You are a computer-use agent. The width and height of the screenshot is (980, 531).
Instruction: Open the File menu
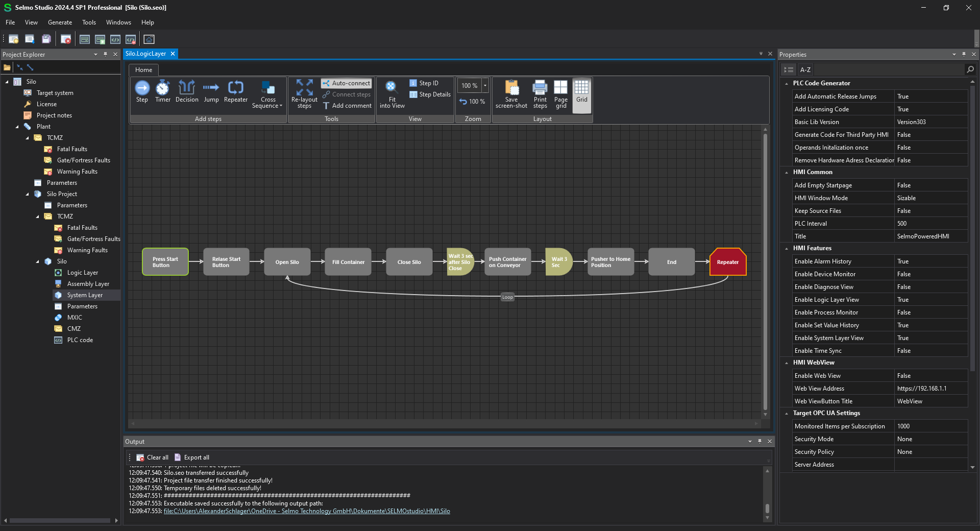click(x=10, y=22)
